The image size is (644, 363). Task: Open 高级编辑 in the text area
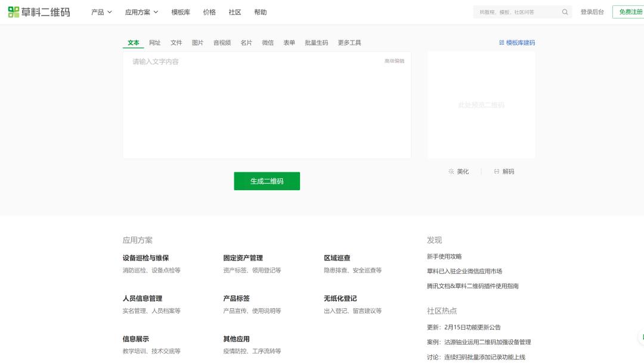(394, 61)
